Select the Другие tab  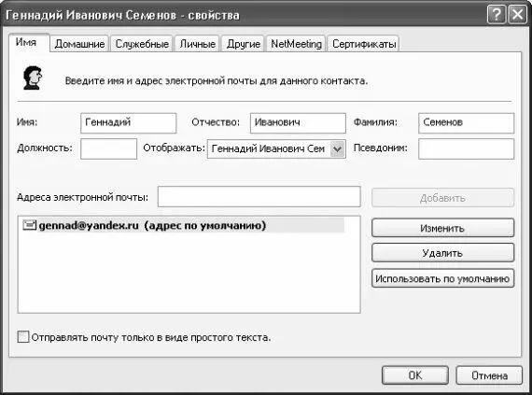click(244, 44)
